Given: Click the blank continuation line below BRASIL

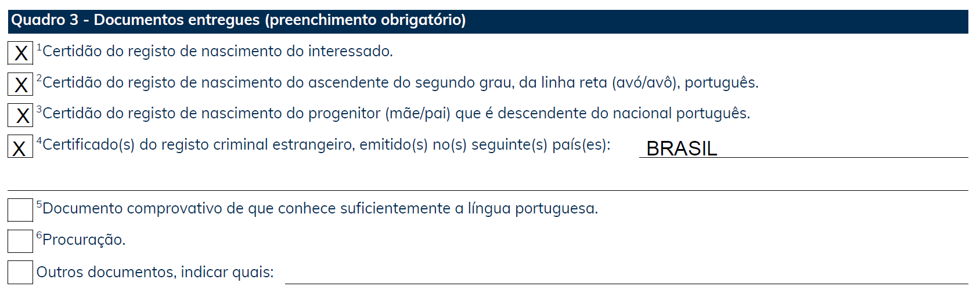Looking at the screenshot, I should pyautogui.click(x=488, y=182).
